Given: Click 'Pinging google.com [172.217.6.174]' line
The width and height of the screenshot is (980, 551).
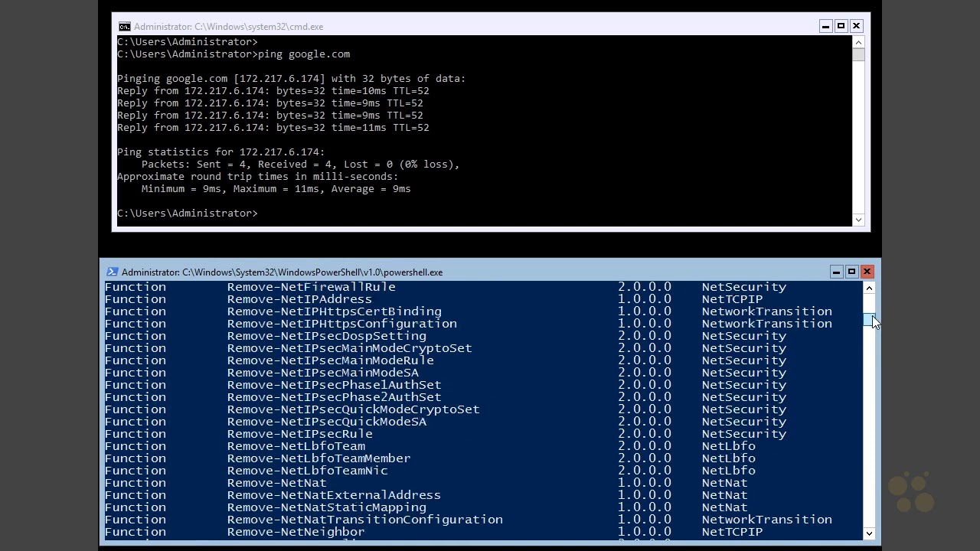Looking at the screenshot, I should point(291,79).
